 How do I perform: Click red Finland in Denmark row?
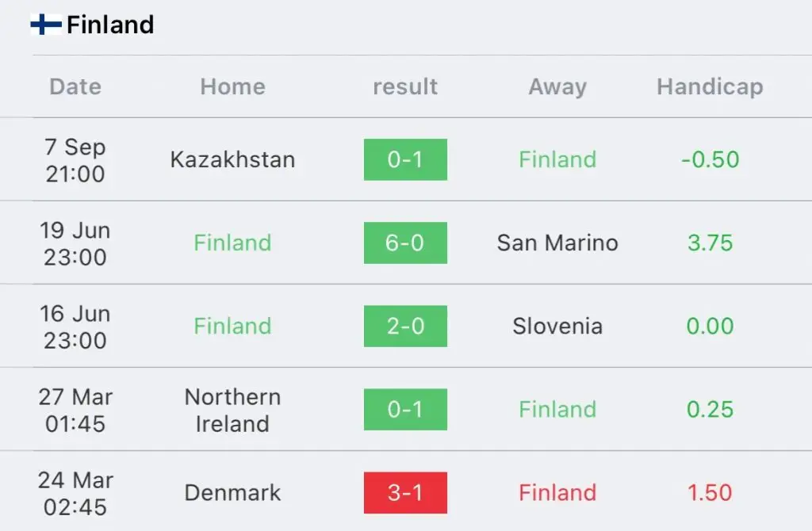click(557, 493)
